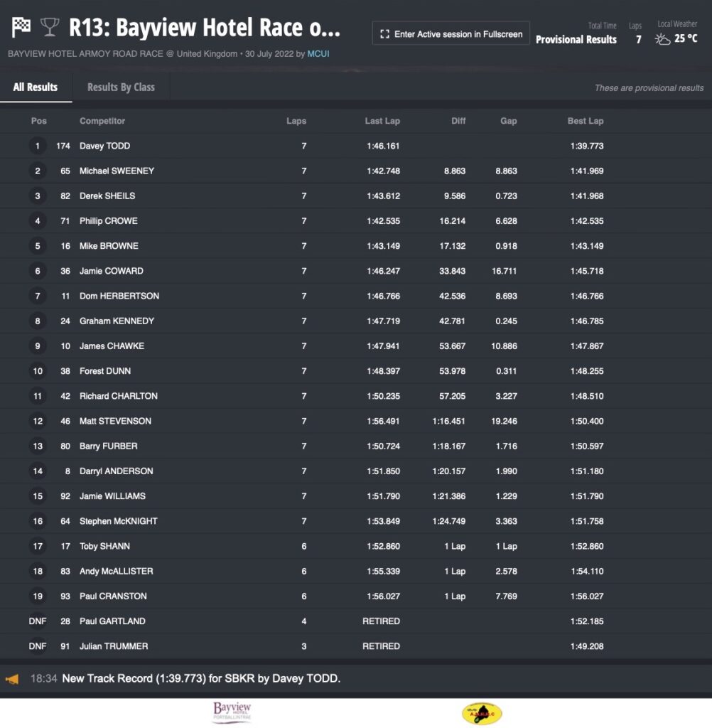This screenshot has width=712, height=728.
Task: Click 'These are provisional results' note
Action: pyautogui.click(x=649, y=88)
